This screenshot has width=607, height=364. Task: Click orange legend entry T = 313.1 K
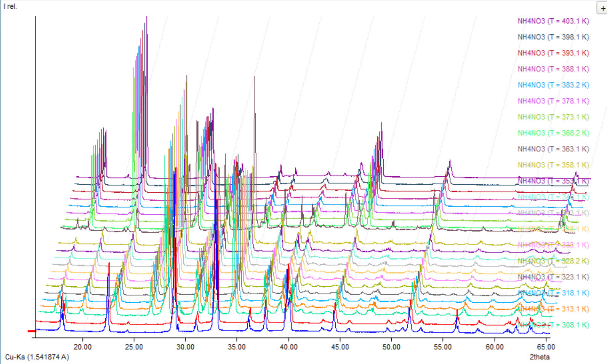tap(553, 309)
